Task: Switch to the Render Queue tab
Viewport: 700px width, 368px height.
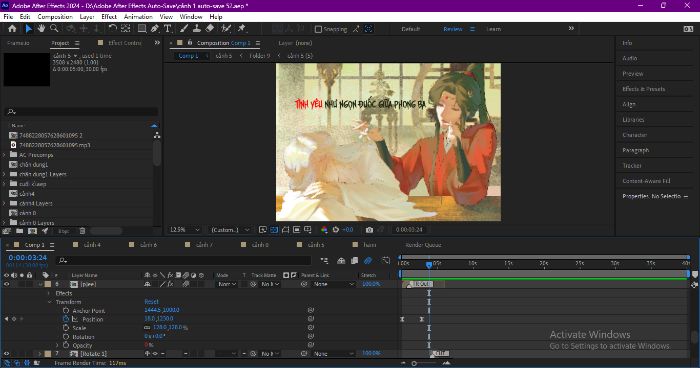Action: tap(423, 245)
